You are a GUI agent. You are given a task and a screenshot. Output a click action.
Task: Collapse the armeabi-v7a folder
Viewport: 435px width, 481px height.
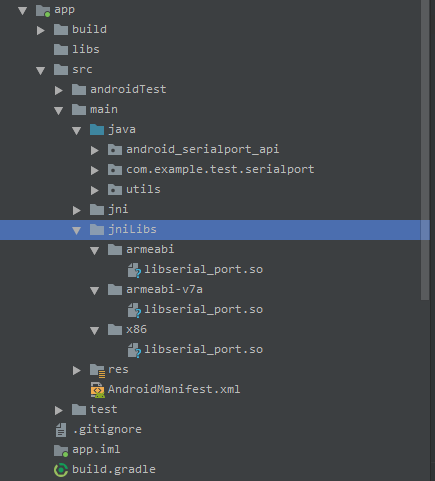[95, 290]
